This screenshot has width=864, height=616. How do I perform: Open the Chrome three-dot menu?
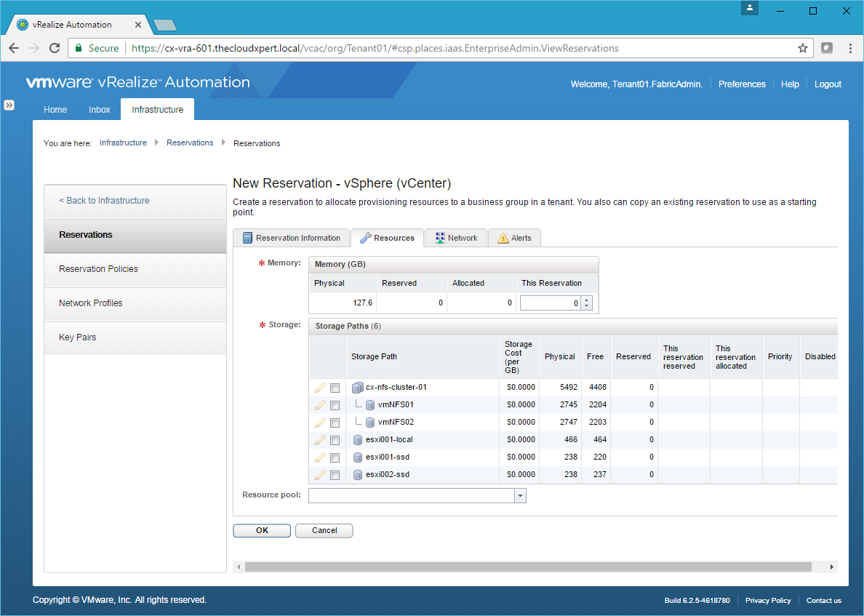pyautogui.click(x=850, y=48)
